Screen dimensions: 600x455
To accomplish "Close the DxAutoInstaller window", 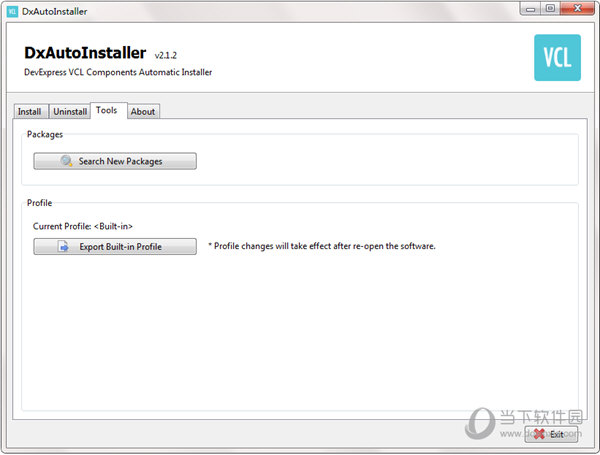I will [577, 8].
